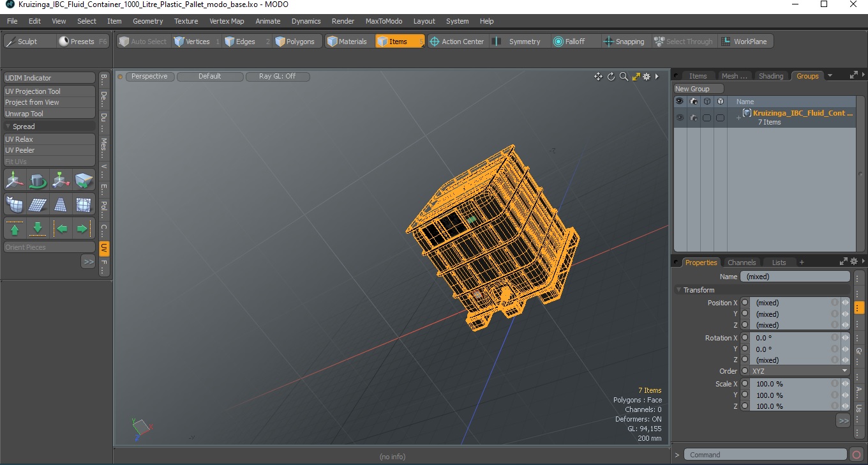The width and height of the screenshot is (868, 465).
Task: Click the first transform-axis UV tool icon
Action: (x=15, y=181)
